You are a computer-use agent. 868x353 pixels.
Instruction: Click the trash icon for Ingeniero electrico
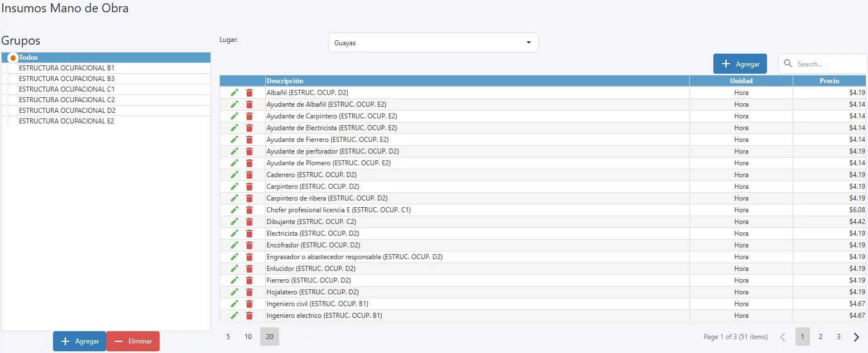tap(250, 316)
